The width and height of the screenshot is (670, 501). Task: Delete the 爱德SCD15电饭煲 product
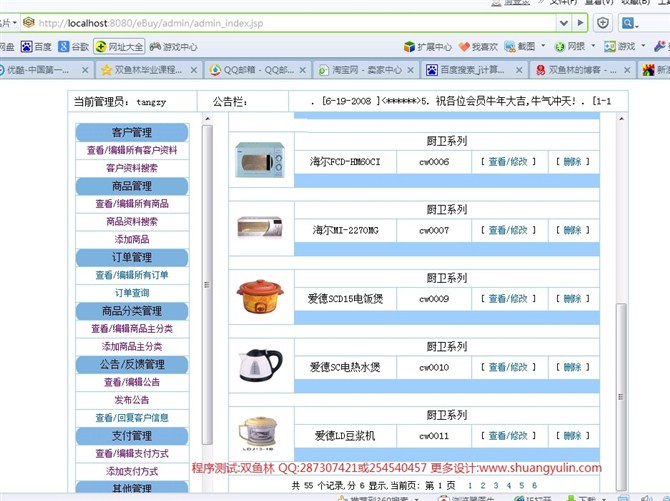[x=573, y=298]
